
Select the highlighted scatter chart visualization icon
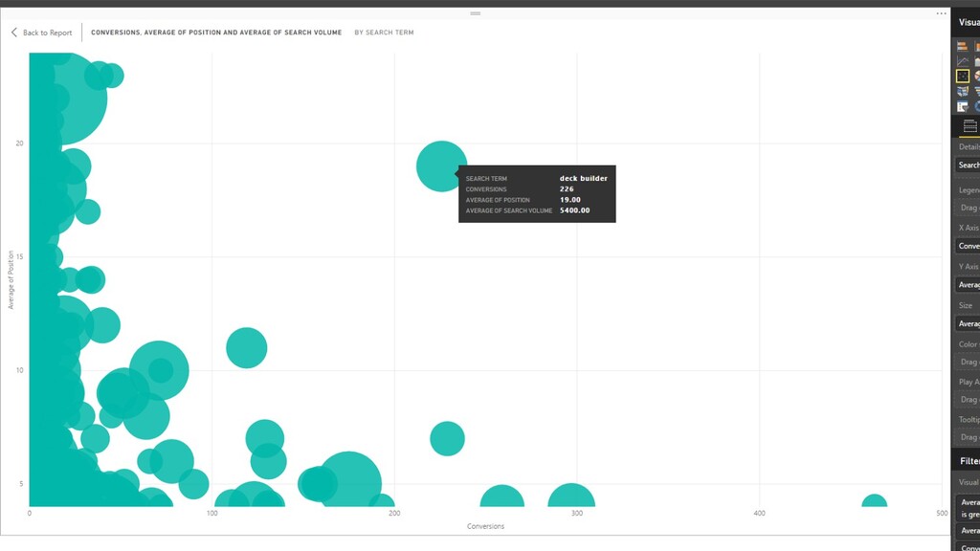coord(963,77)
